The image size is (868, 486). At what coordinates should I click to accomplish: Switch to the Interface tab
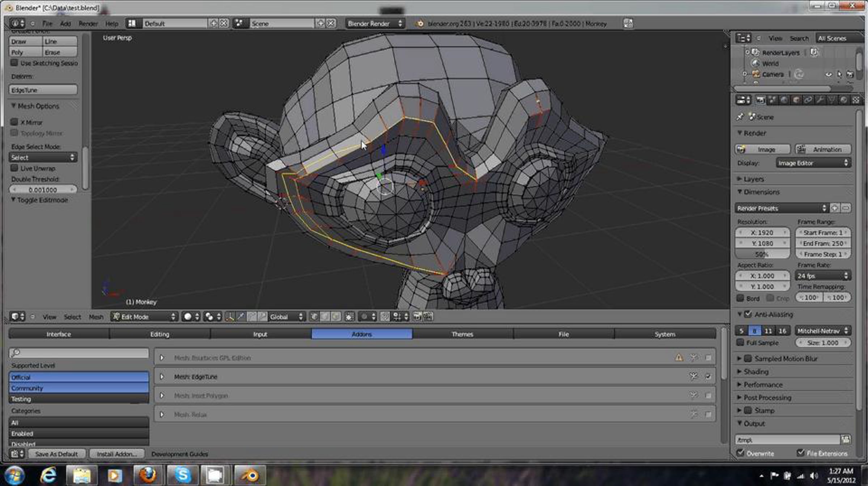[x=59, y=334]
